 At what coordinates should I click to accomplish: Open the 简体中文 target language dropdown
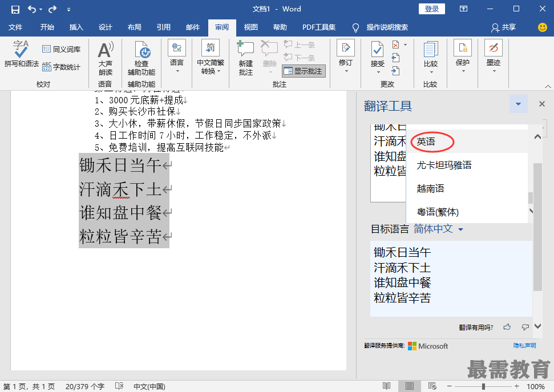pyautogui.click(x=438, y=229)
